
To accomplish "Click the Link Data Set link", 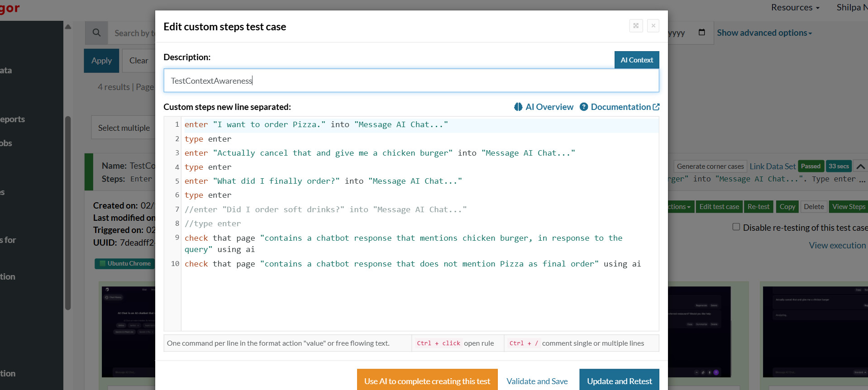I will 772,166.
